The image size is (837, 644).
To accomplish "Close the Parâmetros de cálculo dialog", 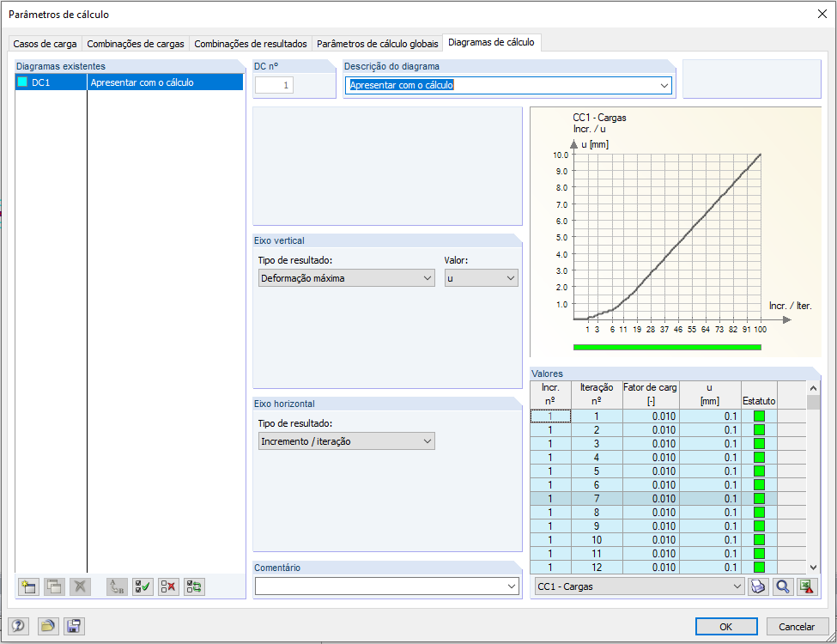I will 822,14.
